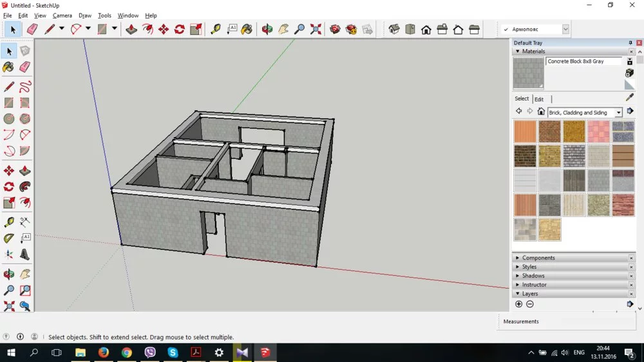This screenshot has height=362, width=644.
Task: Select the Tape Measure tool in top toolbar
Action: pyautogui.click(x=216, y=29)
